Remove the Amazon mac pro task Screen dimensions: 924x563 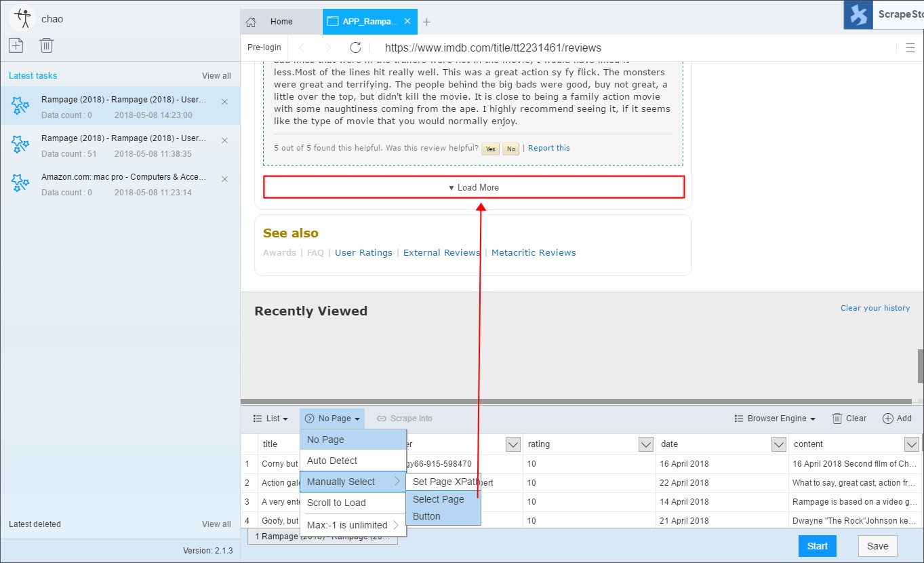(225, 179)
